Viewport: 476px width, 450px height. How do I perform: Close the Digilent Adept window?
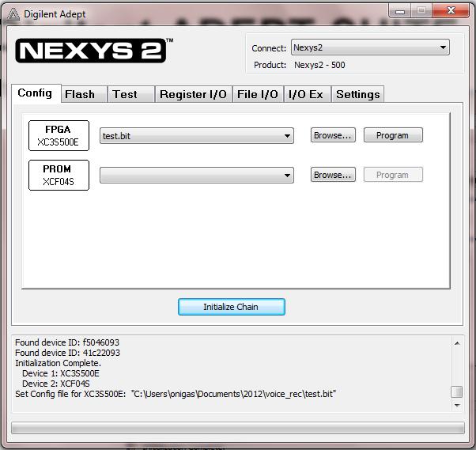tap(451, 11)
